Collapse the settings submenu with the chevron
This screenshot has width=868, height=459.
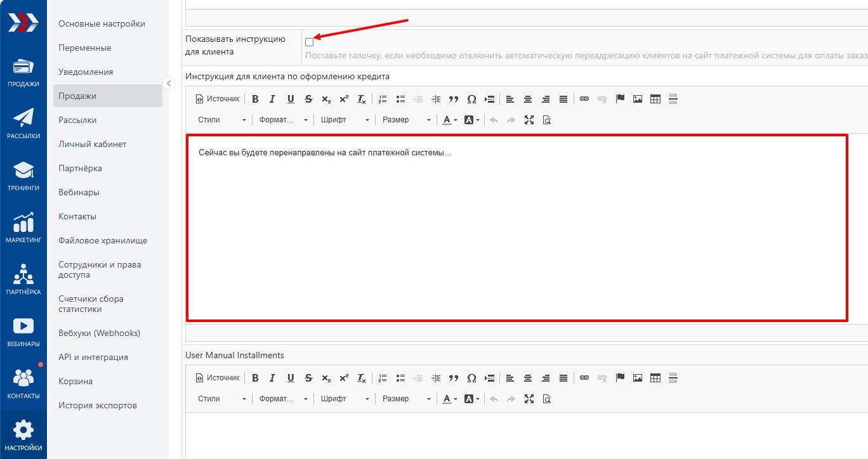tap(169, 83)
